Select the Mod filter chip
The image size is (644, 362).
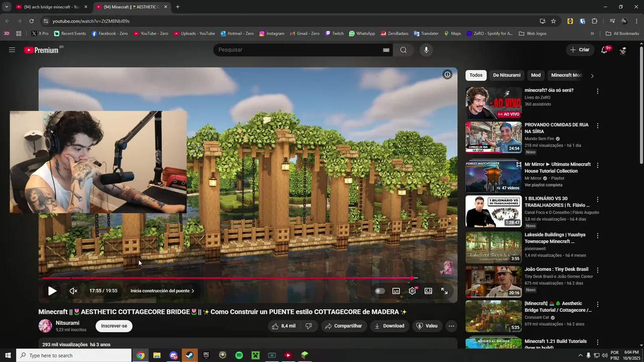tap(536, 75)
